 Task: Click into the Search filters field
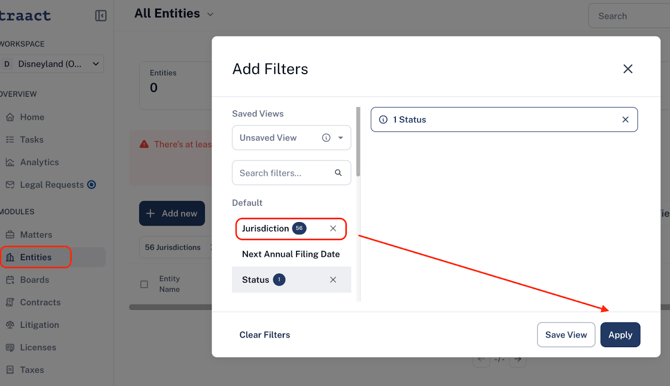[291, 173]
